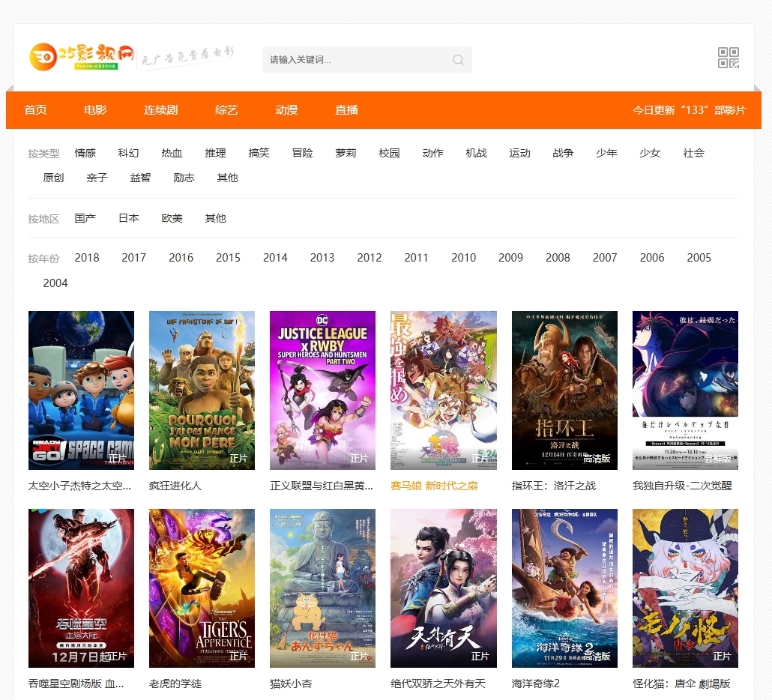Open the 天外有天 poster thumbnail
This screenshot has width=772, height=700.
(x=444, y=588)
